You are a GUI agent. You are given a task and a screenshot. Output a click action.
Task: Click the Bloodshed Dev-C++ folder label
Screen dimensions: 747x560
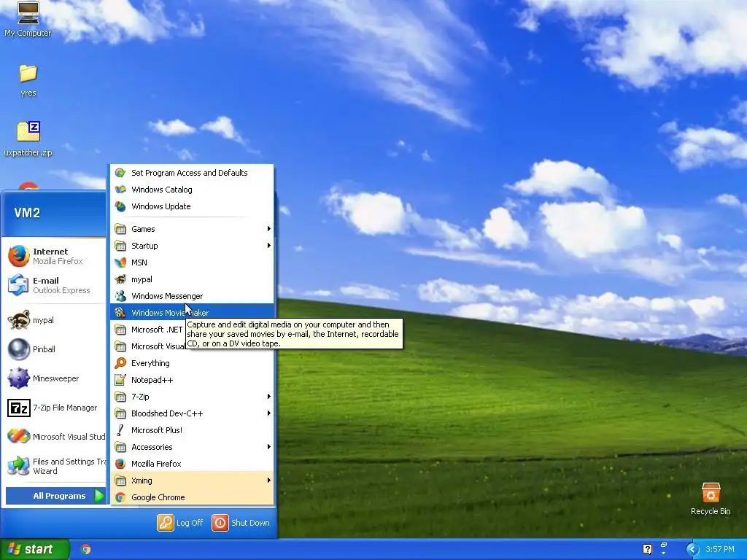click(x=167, y=413)
